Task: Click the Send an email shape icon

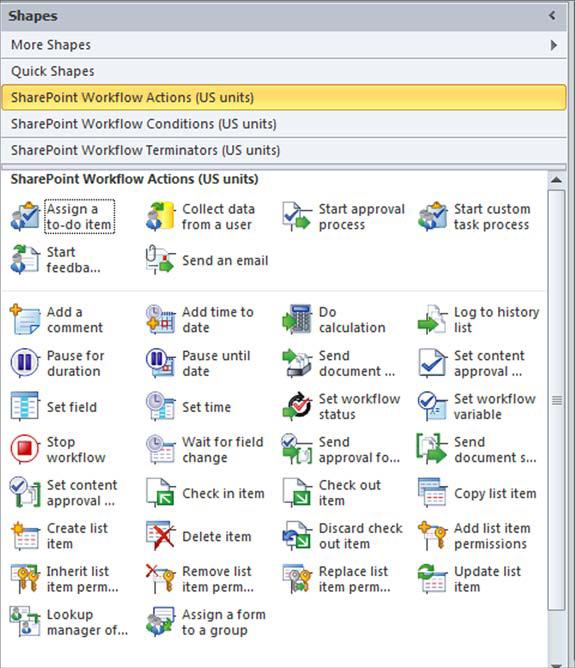Action: pyautogui.click(x=160, y=259)
